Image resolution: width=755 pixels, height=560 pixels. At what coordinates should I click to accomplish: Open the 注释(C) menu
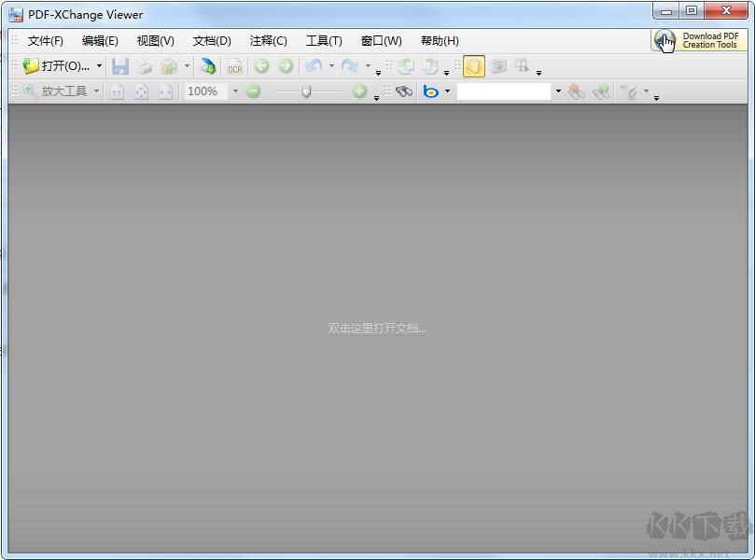click(268, 40)
